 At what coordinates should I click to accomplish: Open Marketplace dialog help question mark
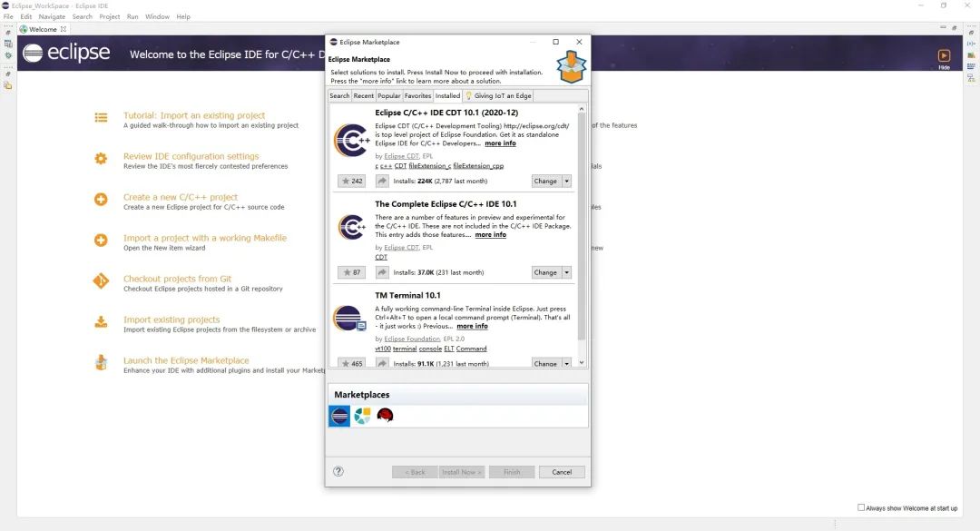click(338, 472)
